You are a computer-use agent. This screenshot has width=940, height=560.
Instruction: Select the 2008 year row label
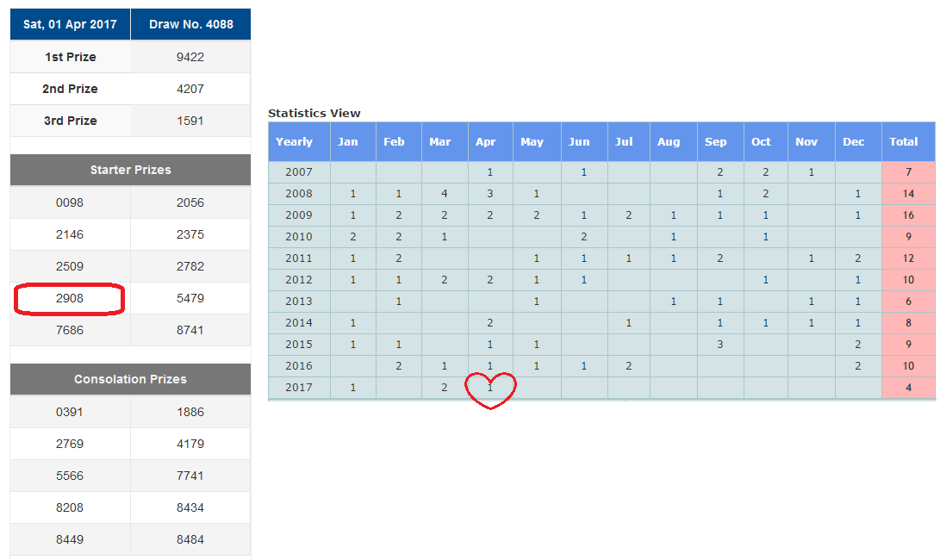[299, 194]
